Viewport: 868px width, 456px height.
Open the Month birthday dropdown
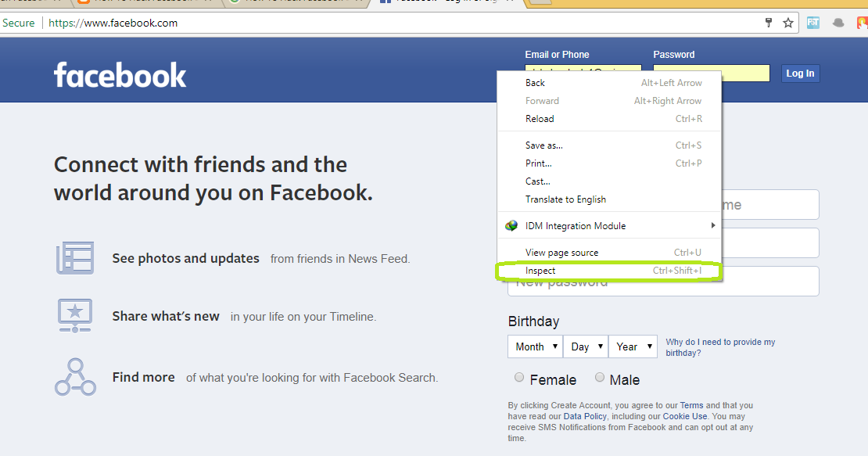coord(536,346)
